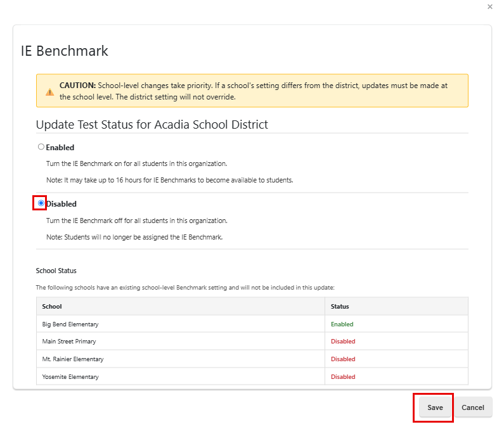Click Disabled status for Yosemite Elementary
The image size is (504, 429).
[x=343, y=376]
